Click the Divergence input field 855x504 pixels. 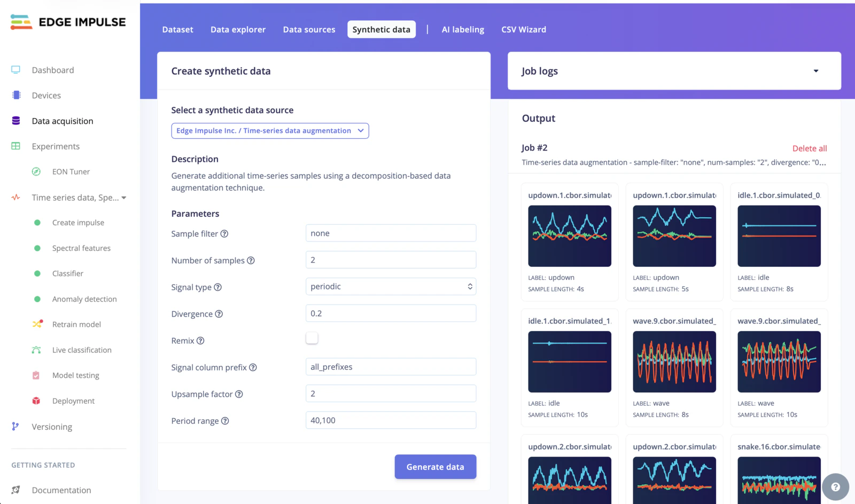pos(391,313)
